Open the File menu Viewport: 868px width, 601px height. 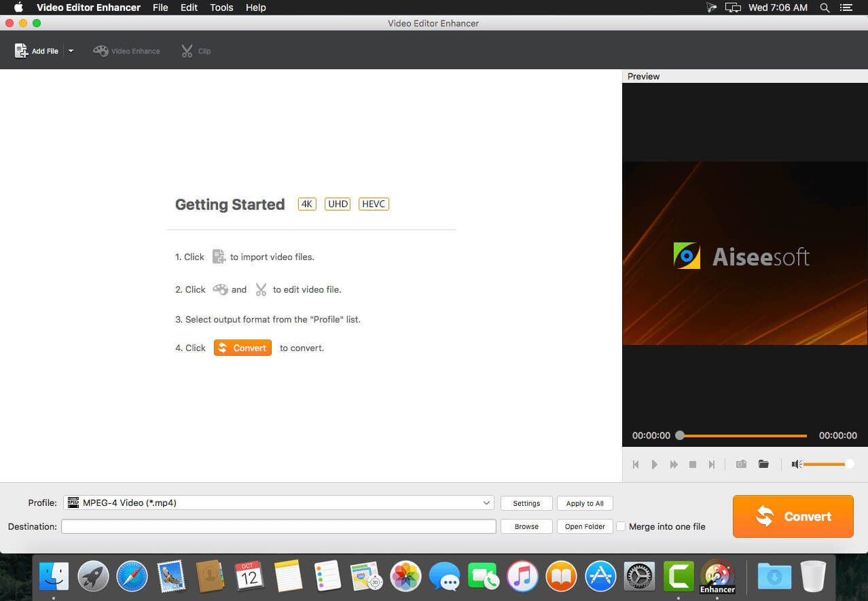[x=160, y=7]
